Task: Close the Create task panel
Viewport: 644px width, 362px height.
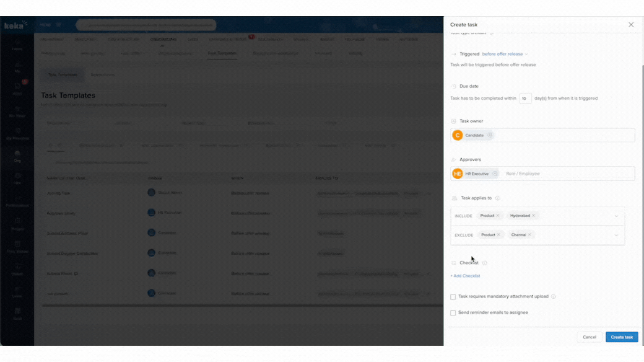Action: point(631,25)
